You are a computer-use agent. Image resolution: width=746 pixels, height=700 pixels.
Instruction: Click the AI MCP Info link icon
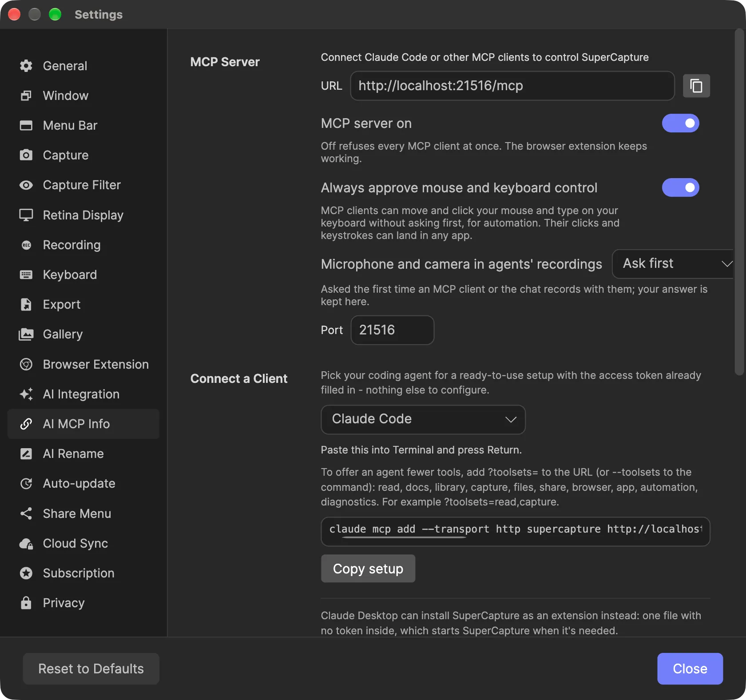point(26,424)
